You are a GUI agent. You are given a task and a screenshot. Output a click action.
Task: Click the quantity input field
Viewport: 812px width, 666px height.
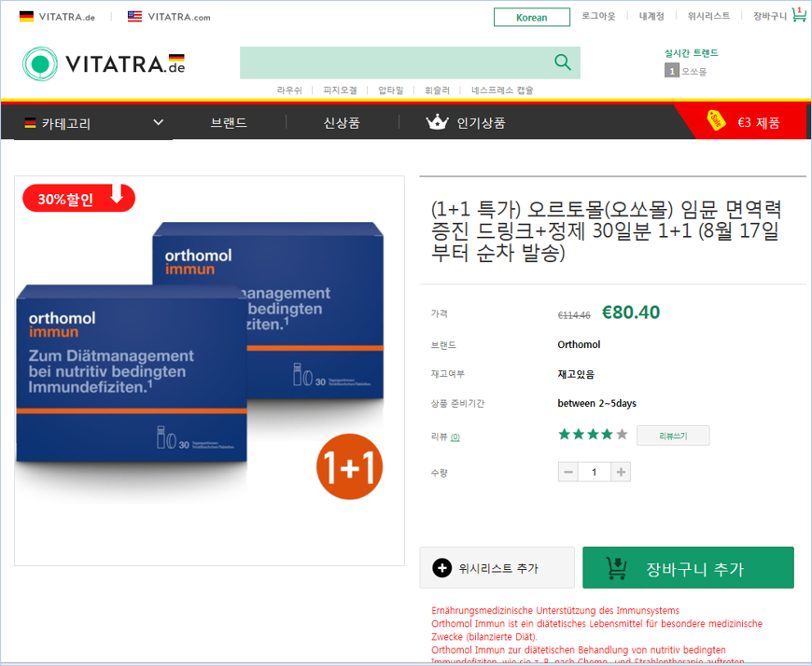(595, 472)
